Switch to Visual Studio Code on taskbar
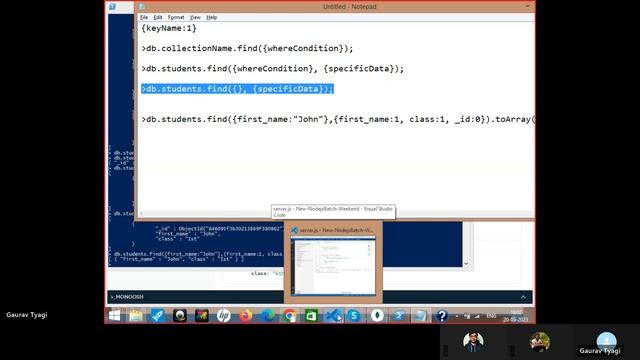640x360 pixels. click(334, 316)
